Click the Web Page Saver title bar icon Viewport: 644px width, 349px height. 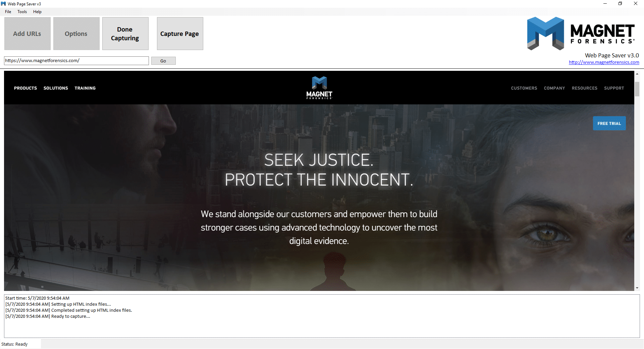click(3, 4)
